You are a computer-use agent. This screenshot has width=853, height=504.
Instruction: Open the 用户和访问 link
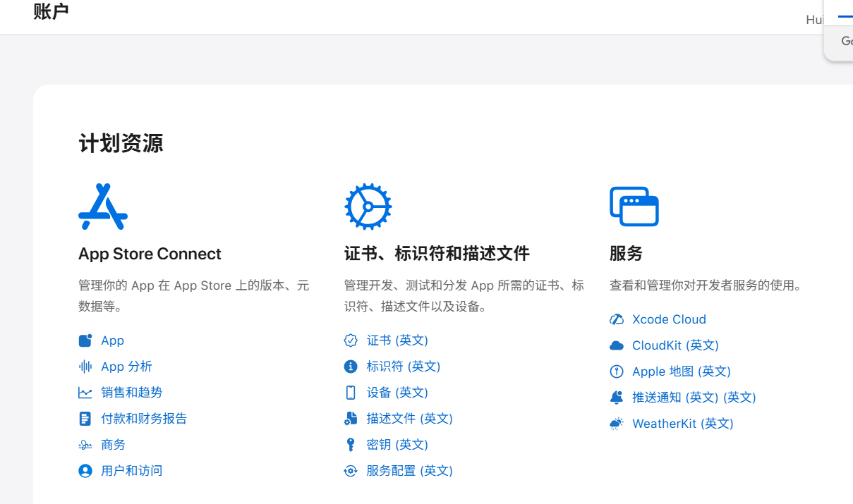tap(132, 471)
